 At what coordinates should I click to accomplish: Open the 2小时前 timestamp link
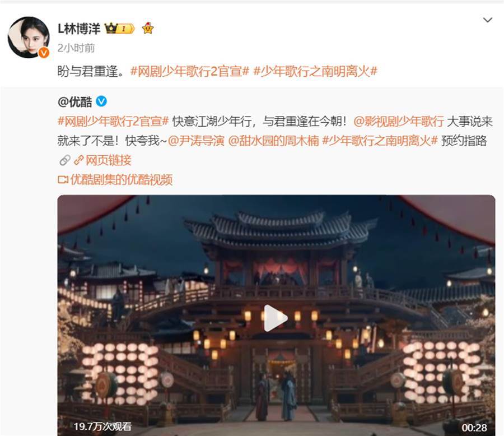76,48
